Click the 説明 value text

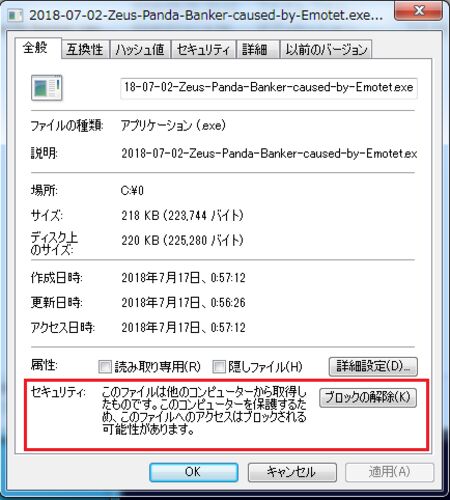(269, 154)
